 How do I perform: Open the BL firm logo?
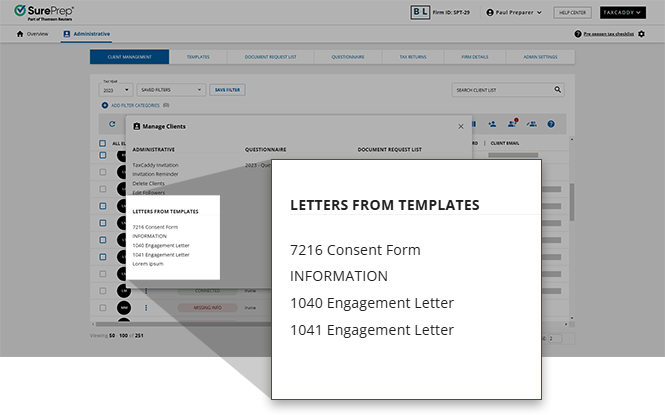(x=420, y=12)
